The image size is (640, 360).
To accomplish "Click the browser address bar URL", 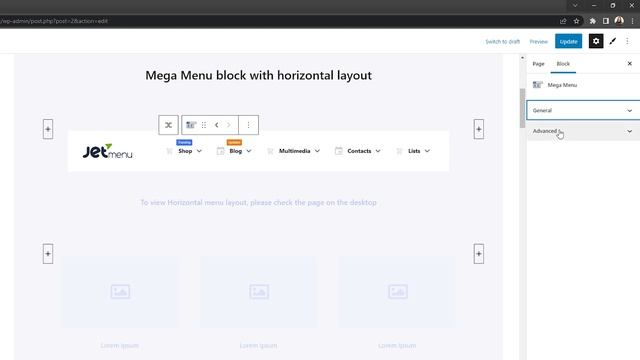I will pos(54,21).
